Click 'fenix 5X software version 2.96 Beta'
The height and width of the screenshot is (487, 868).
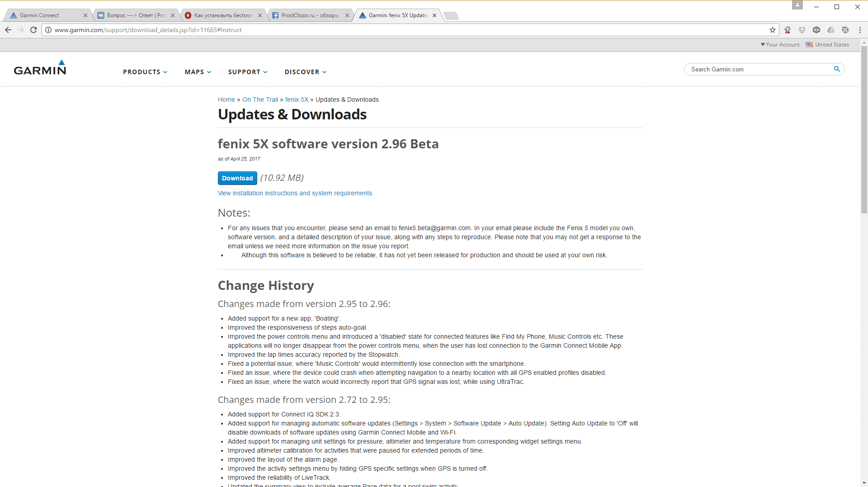328,144
